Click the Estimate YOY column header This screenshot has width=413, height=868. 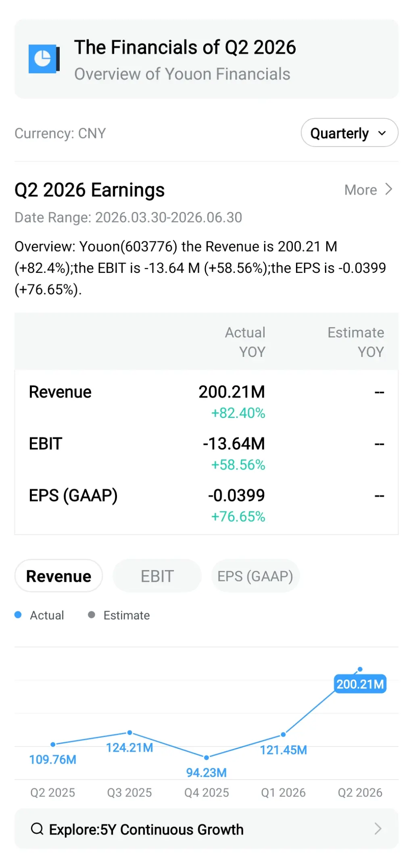coord(356,342)
